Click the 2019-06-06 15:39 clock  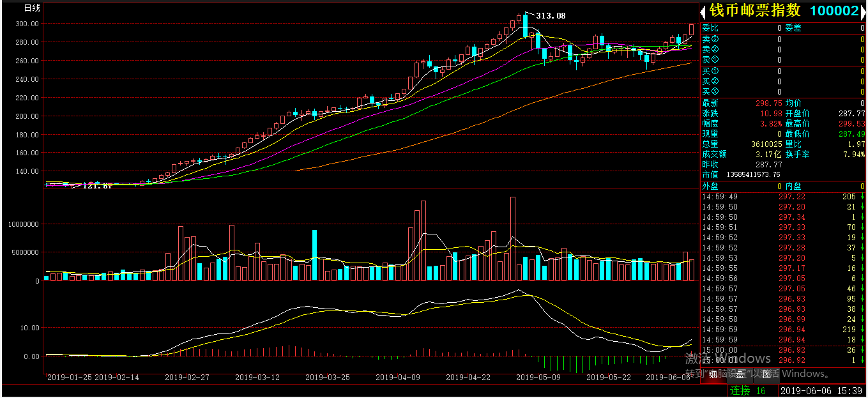click(x=821, y=390)
